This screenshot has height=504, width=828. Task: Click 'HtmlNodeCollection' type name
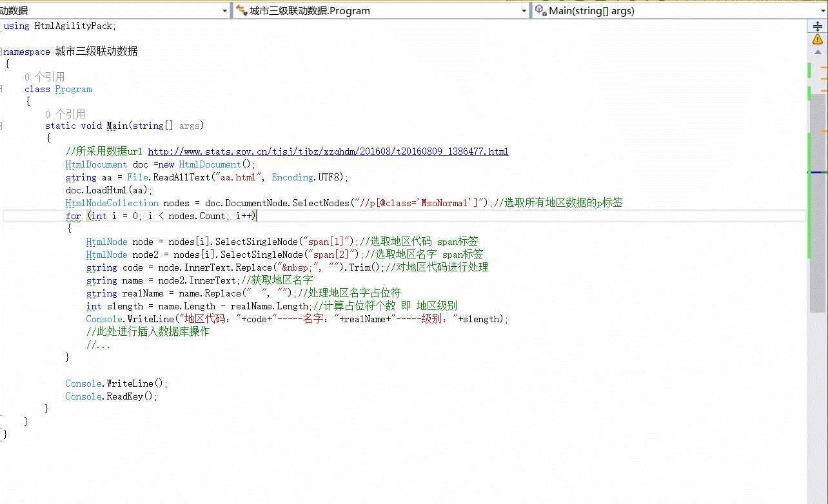coord(112,203)
